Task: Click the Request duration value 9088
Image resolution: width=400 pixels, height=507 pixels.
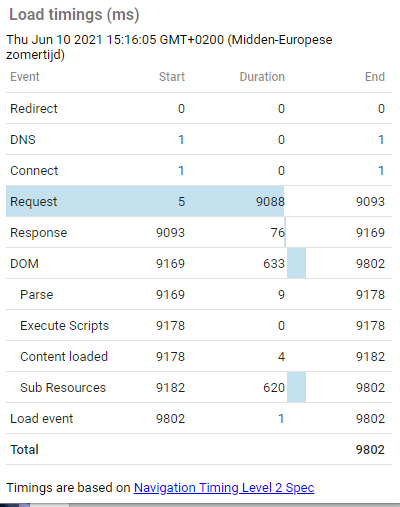Action: coord(270,202)
